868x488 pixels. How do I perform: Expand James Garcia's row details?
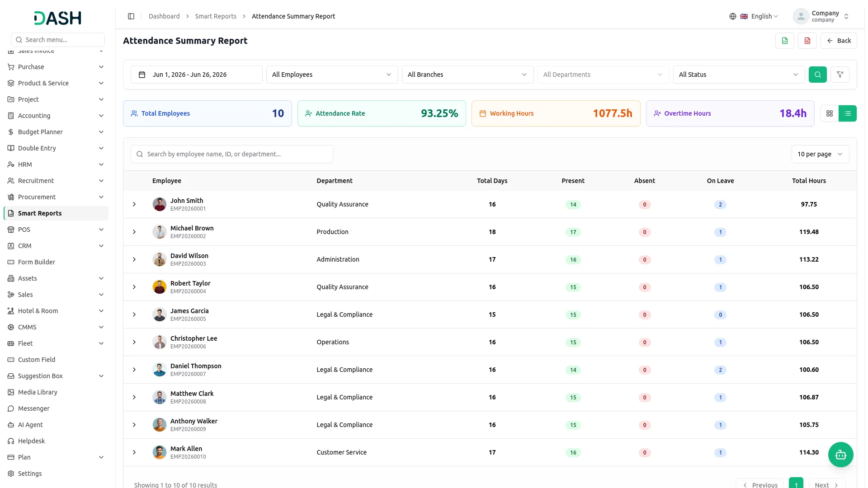pyautogui.click(x=134, y=314)
